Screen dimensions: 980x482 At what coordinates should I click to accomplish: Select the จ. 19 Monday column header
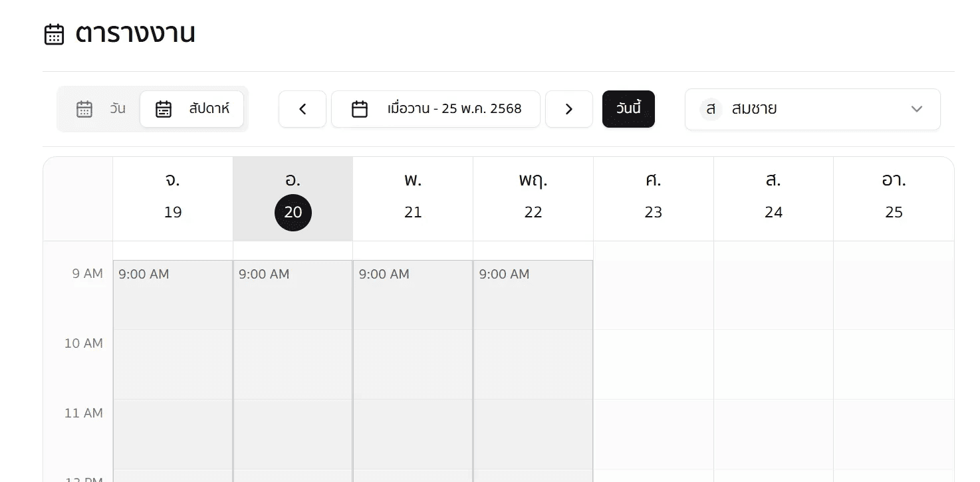(173, 197)
